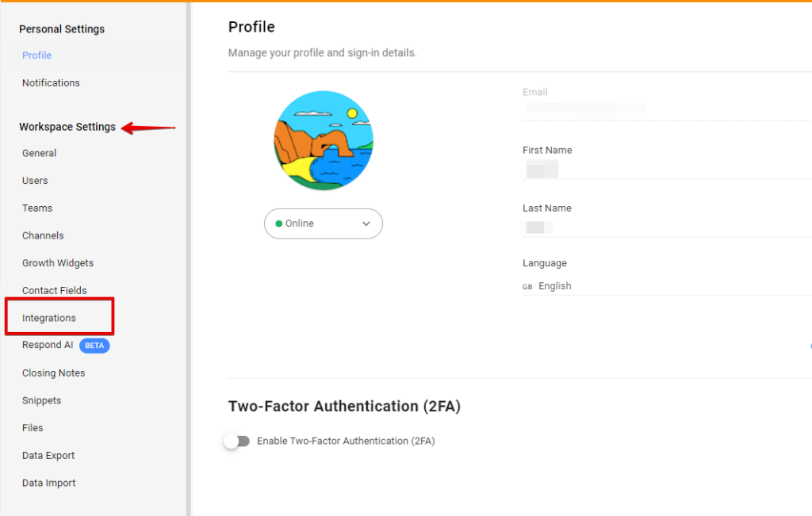Viewport: 812px width, 516px height.
Task: Go to Notifications settings
Action: (x=51, y=83)
